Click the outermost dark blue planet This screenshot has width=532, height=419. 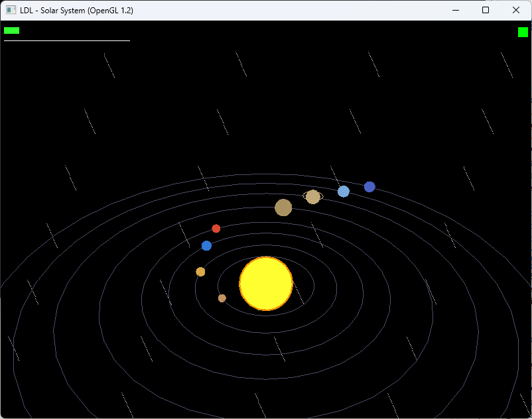(x=369, y=186)
